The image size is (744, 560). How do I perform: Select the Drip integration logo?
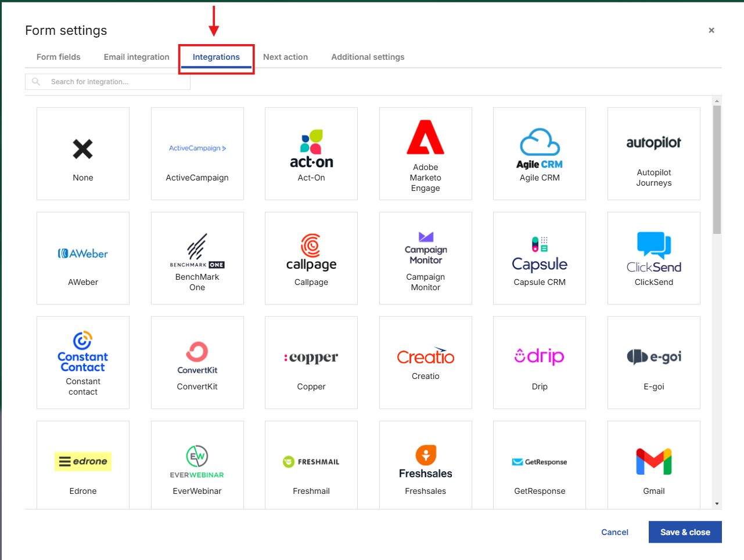pos(540,356)
